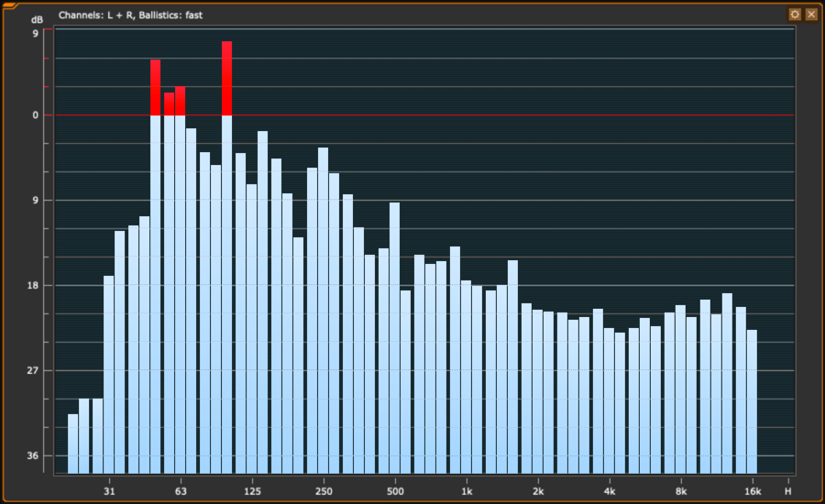Screen dimensions: 825x504
Task: Click the 500 frequency axis label
Action: pos(395,491)
